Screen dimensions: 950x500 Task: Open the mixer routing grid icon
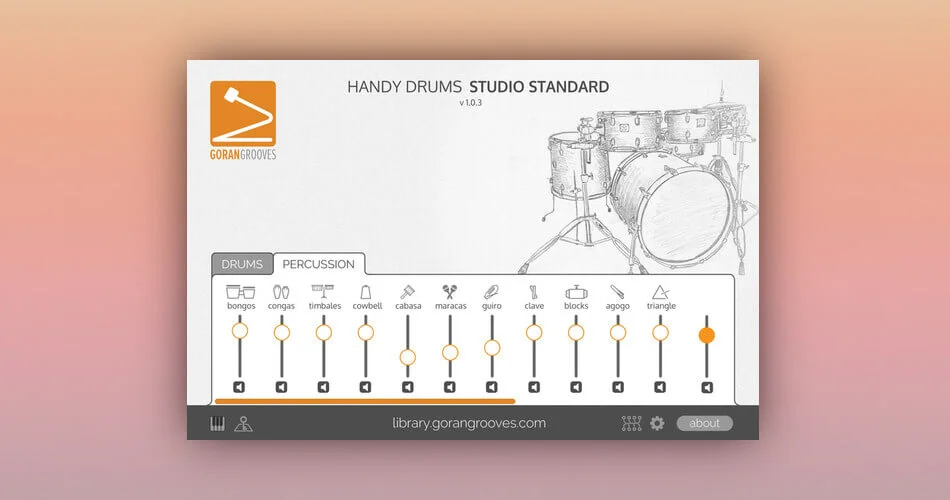pyautogui.click(x=631, y=423)
